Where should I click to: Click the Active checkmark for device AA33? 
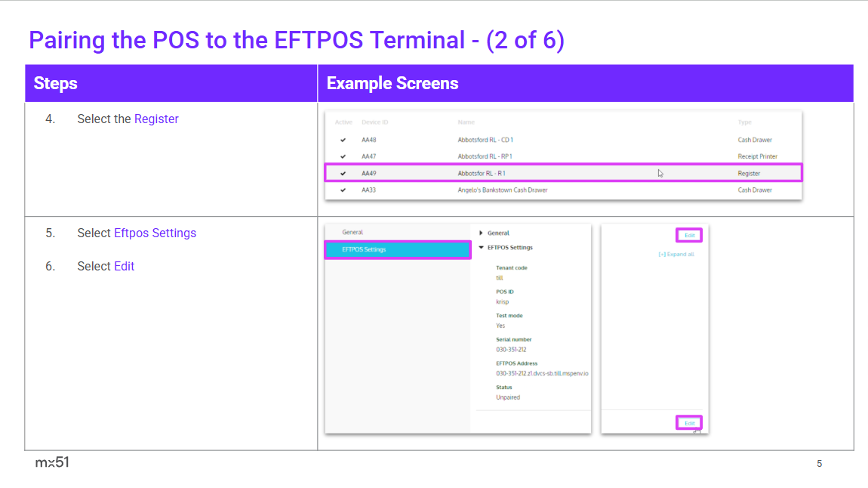(343, 190)
